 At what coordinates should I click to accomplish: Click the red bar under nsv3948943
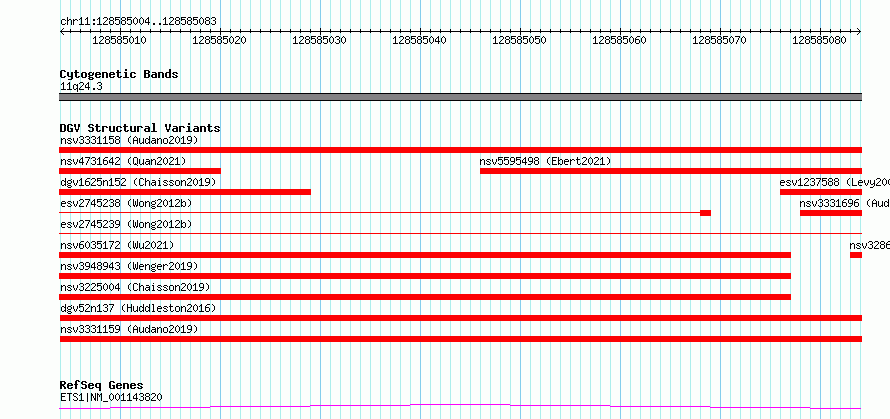pos(425,276)
